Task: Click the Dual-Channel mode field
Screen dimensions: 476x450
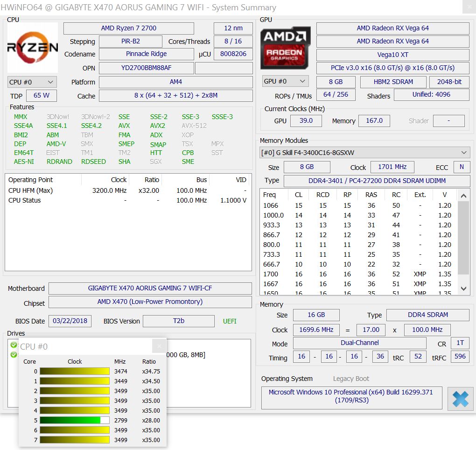Action: 359,343
